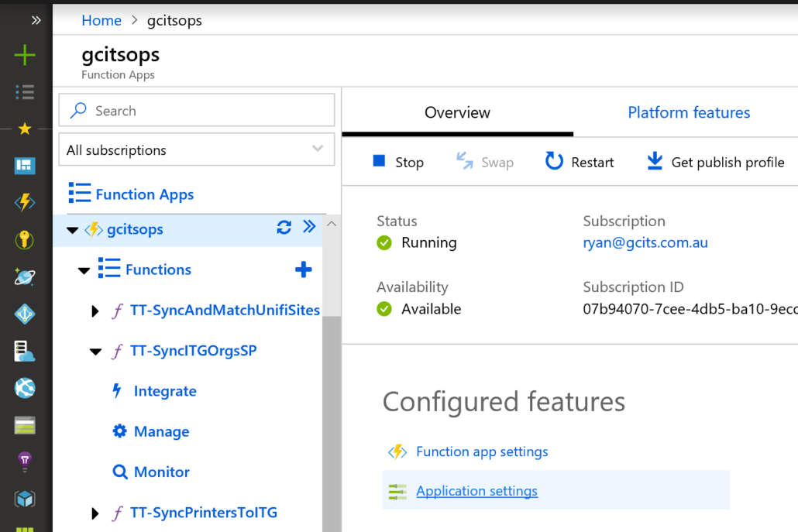Click the Available availability text
The width and height of the screenshot is (798, 532).
431,309
